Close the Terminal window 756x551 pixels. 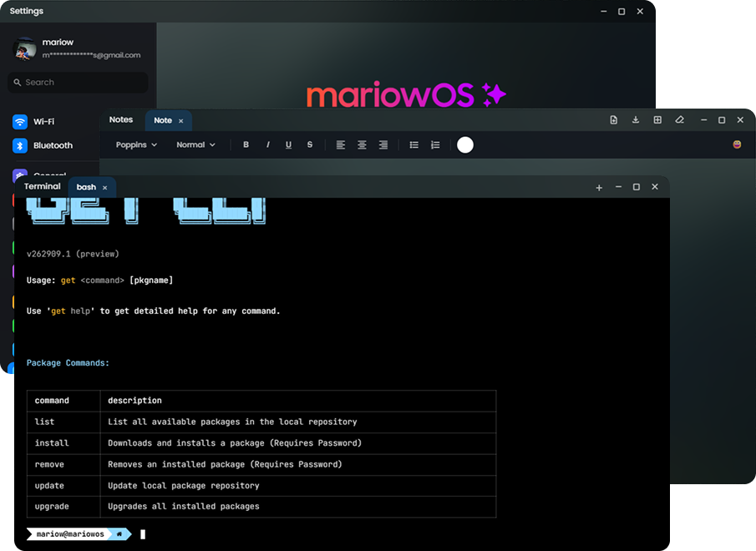coord(655,187)
